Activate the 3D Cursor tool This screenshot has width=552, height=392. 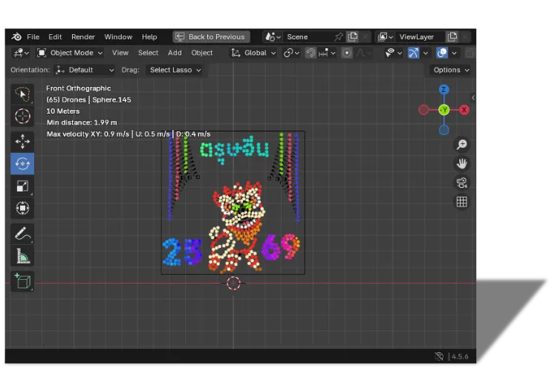click(22, 116)
